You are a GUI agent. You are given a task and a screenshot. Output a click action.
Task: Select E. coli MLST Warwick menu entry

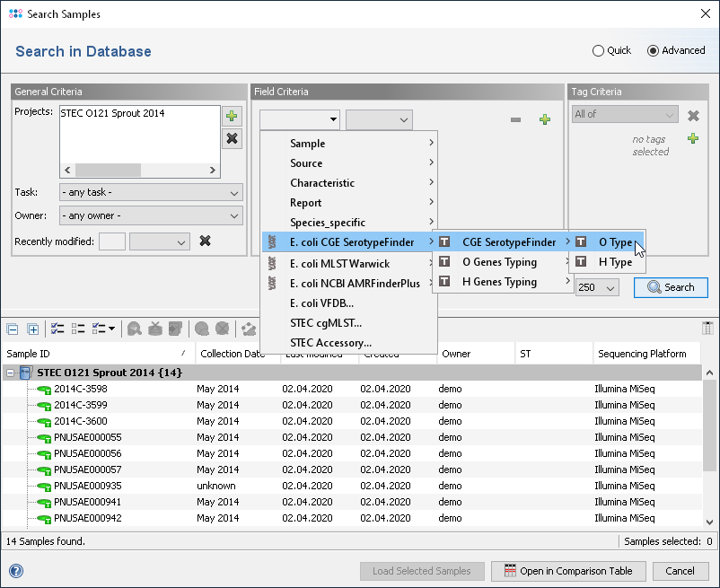coord(339,264)
